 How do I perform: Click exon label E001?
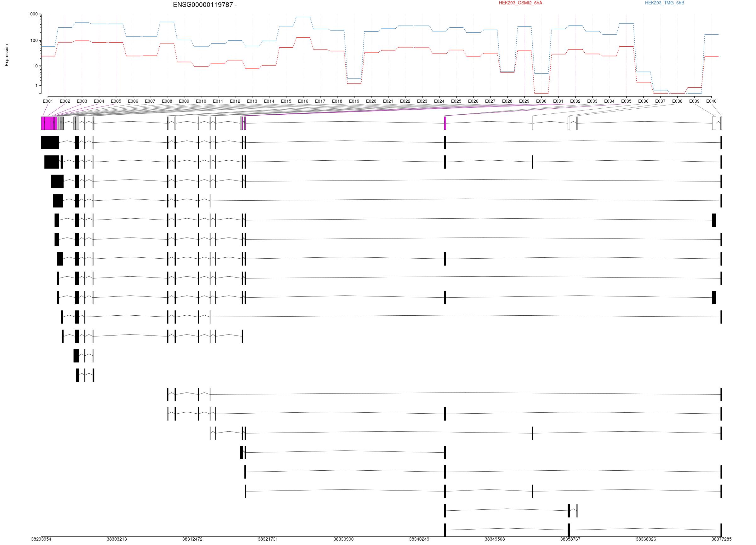(x=48, y=101)
